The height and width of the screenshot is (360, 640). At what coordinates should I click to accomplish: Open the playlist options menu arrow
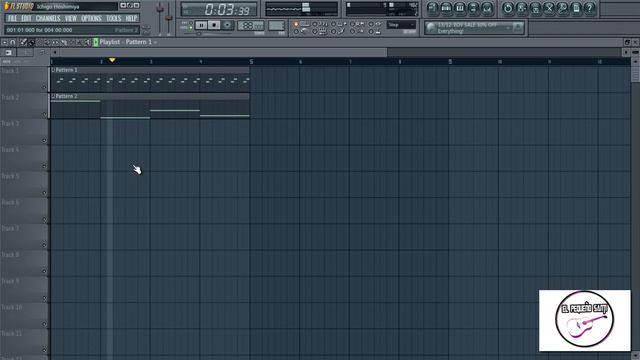tap(5, 42)
